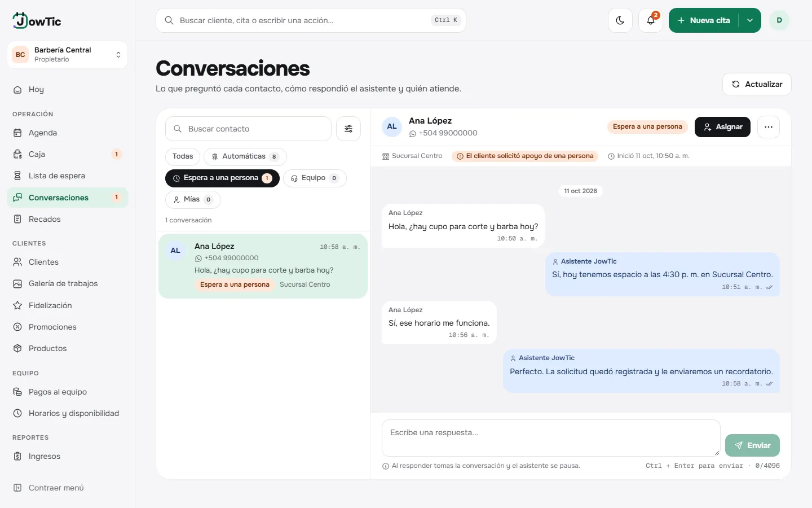This screenshot has height=508, width=812.
Task: Toggle dark mode with the moon icon
Action: click(x=620, y=20)
